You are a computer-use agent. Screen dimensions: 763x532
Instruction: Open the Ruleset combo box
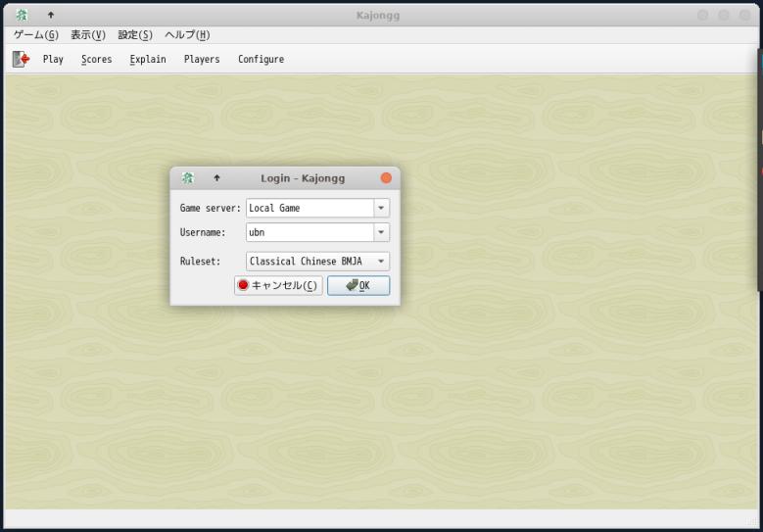pyautogui.click(x=317, y=262)
